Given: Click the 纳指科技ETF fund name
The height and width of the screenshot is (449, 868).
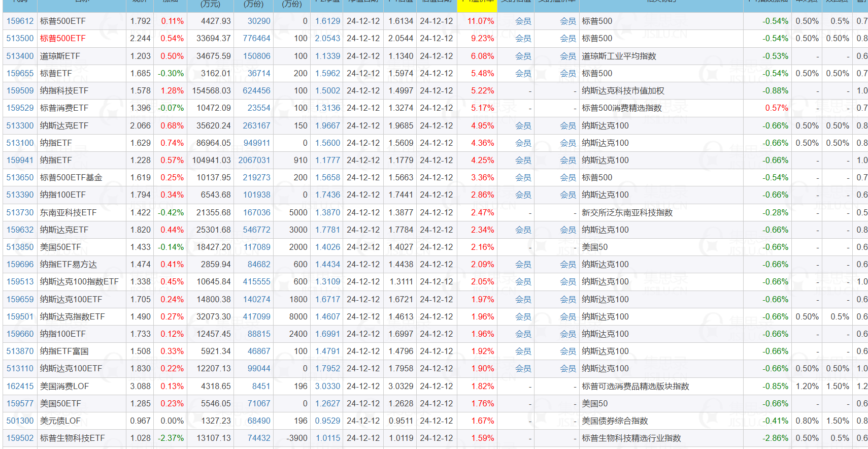Looking at the screenshot, I should 64,90.
